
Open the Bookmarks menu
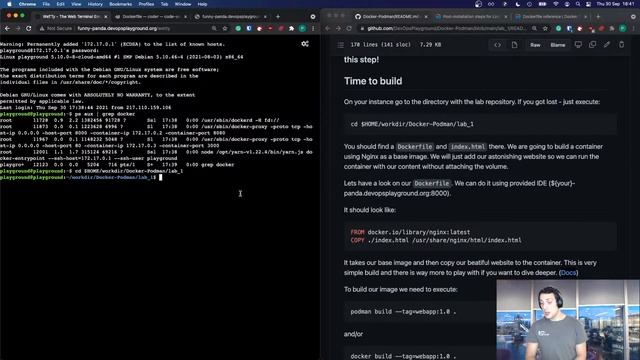tap(120, 4)
